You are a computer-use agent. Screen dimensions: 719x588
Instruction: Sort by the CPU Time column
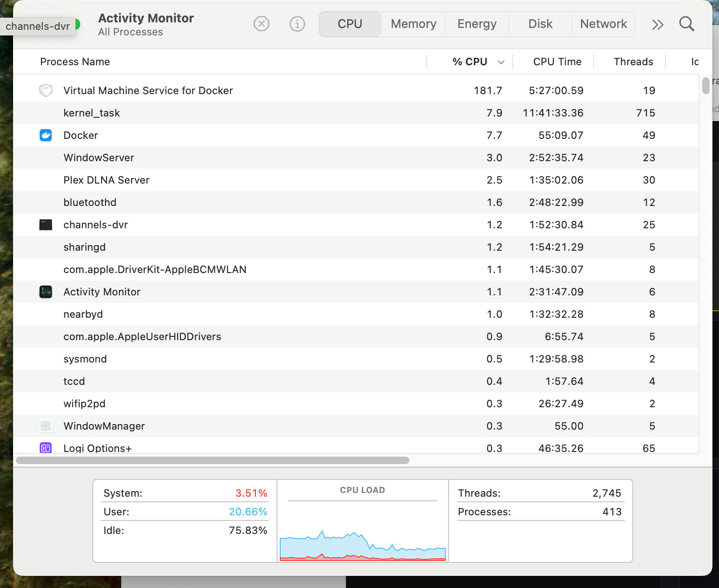pyautogui.click(x=557, y=62)
